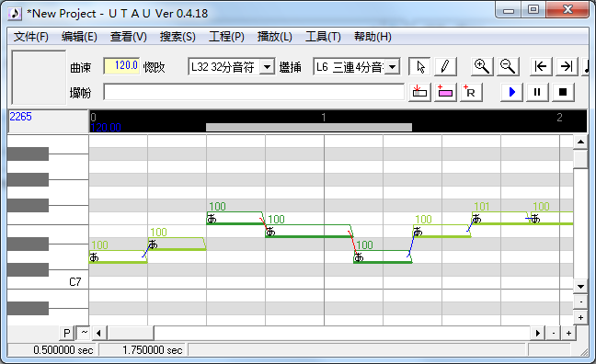Jump to the start with left-arrow bar icon
The image size is (596, 364).
pyautogui.click(x=541, y=67)
